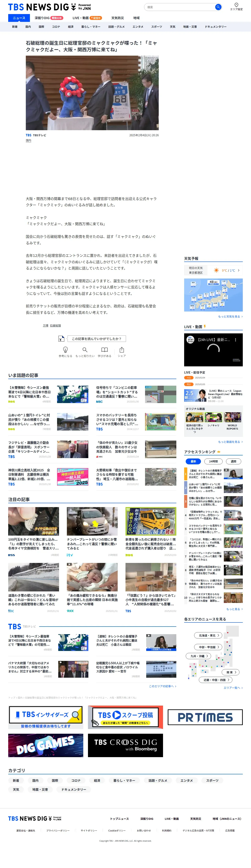
Task: Click the もっと知りたい magnifier reaction icon
Action: pos(85,350)
